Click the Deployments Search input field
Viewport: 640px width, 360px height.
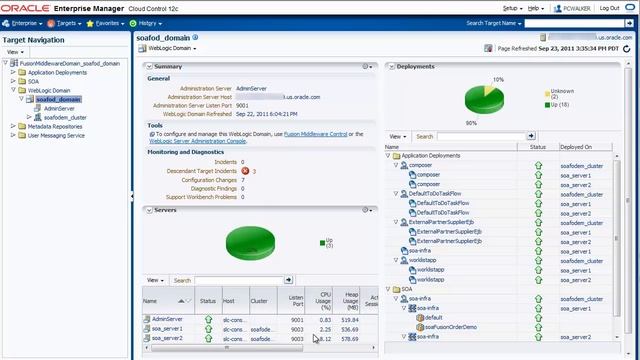482,136
